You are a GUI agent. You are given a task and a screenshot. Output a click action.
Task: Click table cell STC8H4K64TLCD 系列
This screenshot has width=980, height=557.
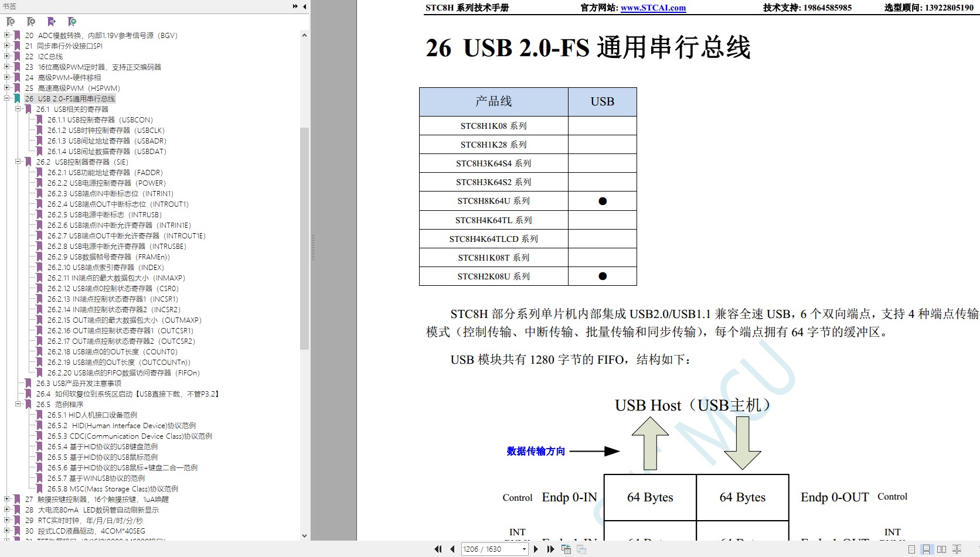coord(494,238)
